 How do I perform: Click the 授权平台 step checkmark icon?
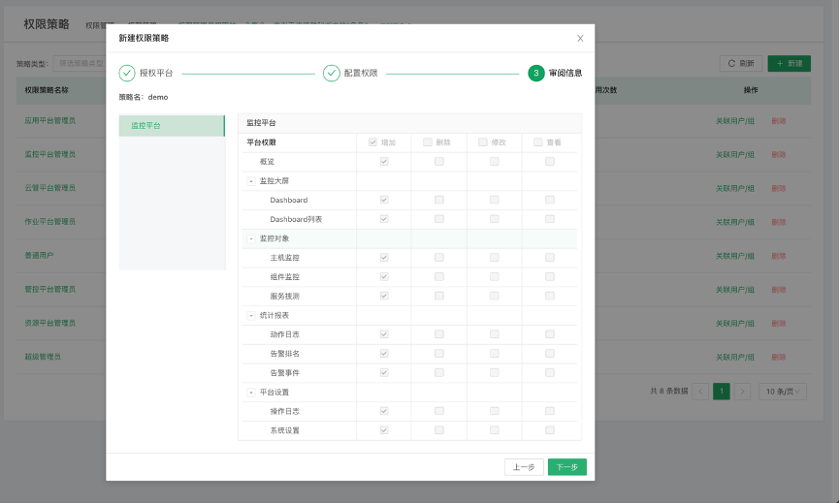coord(127,73)
